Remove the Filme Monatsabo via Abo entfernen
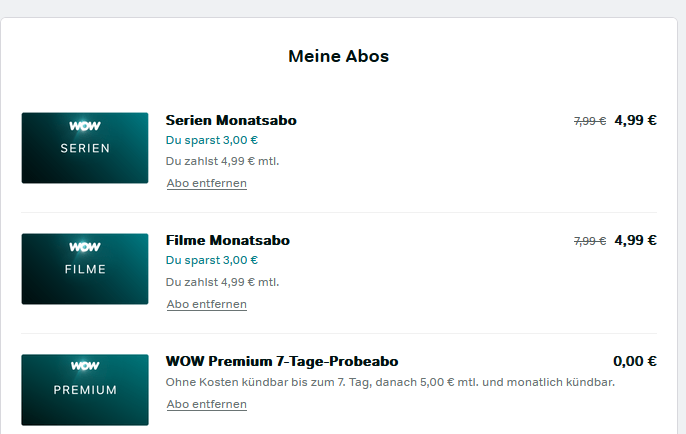Screen dimensions: 686x434 (x=207, y=304)
